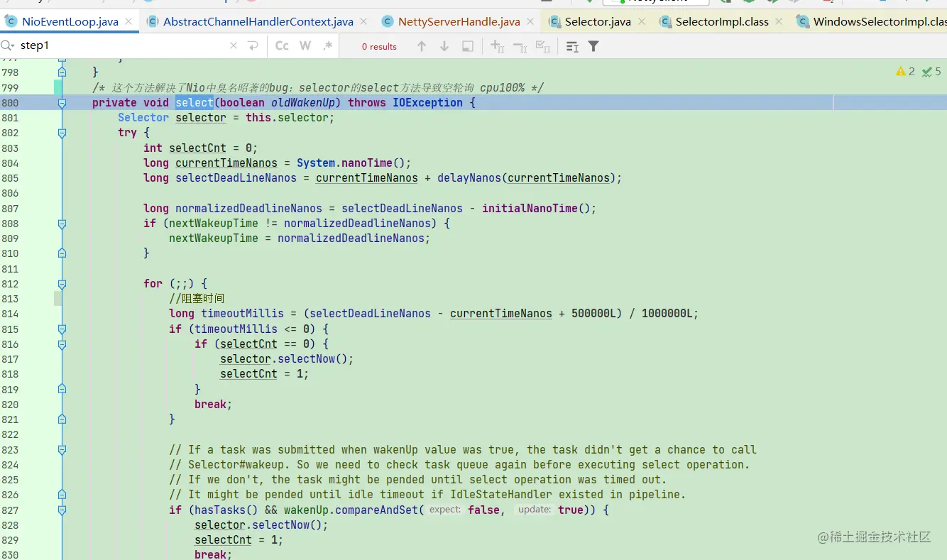Go to previous search occurrence arrow
This screenshot has width=947, height=560.
point(422,46)
